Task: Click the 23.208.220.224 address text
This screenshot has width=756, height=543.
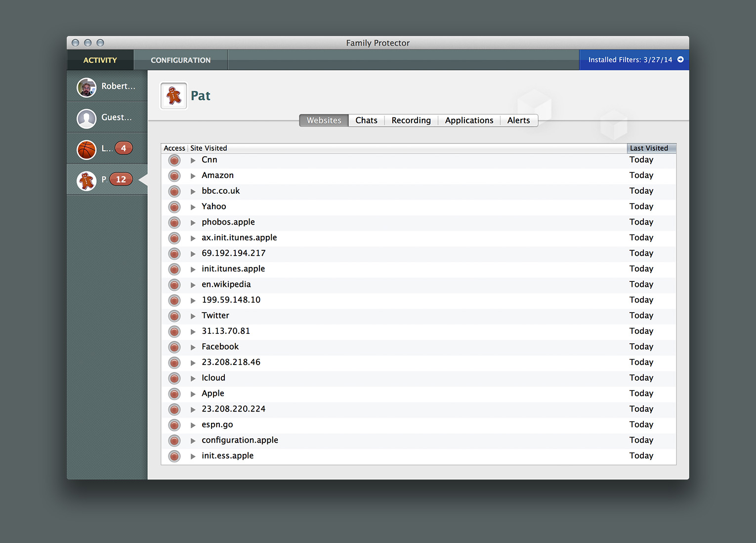Action: click(x=234, y=409)
